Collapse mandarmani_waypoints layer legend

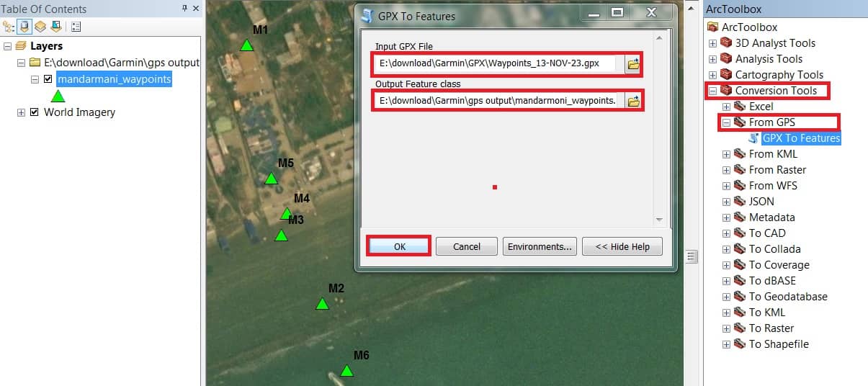click(35, 79)
